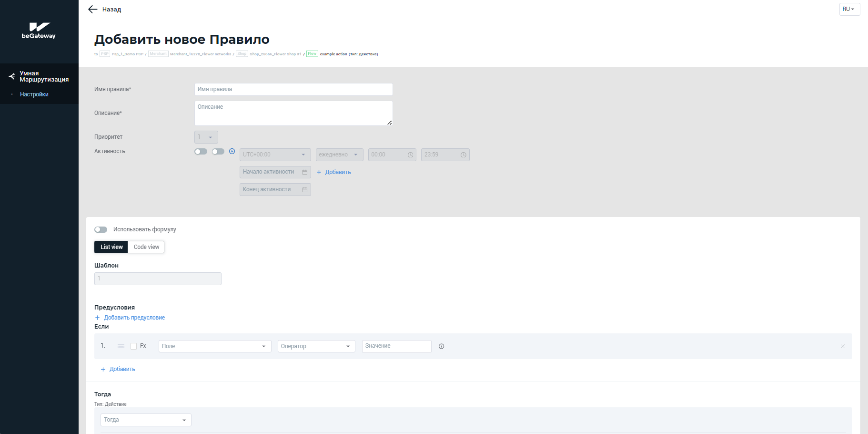Click the calendar icon in Начало активности field

coord(305,172)
